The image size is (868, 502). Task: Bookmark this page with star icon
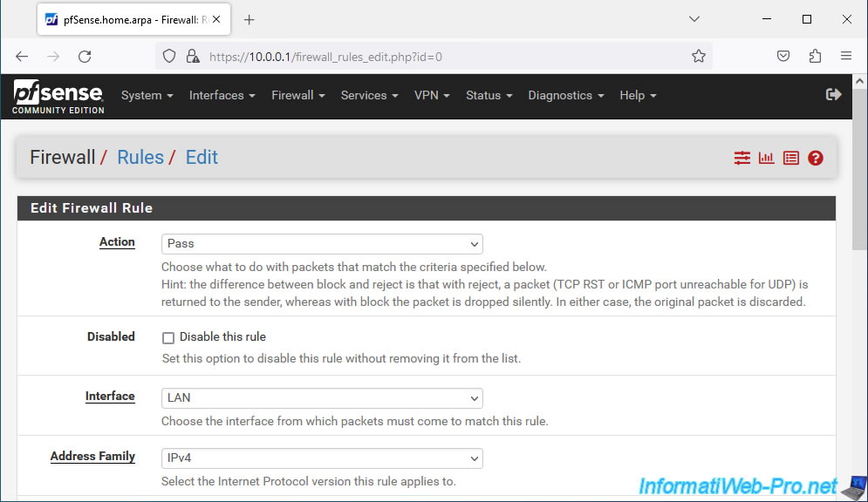point(699,57)
